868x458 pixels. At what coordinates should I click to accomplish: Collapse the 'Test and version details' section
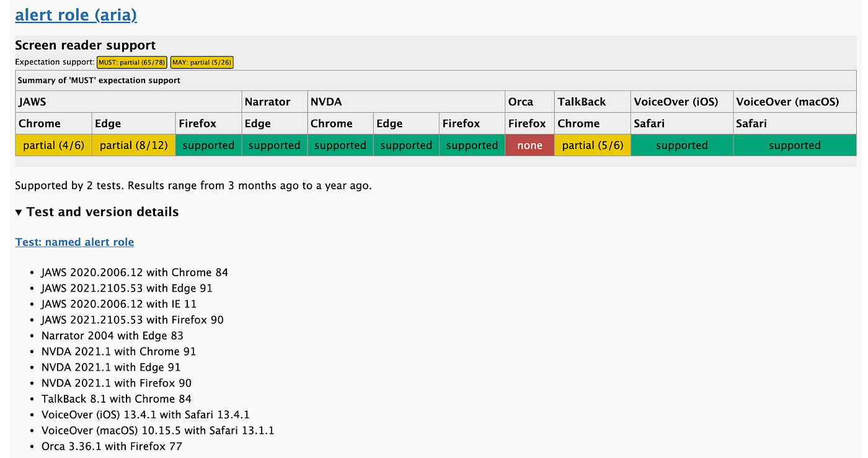click(97, 212)
